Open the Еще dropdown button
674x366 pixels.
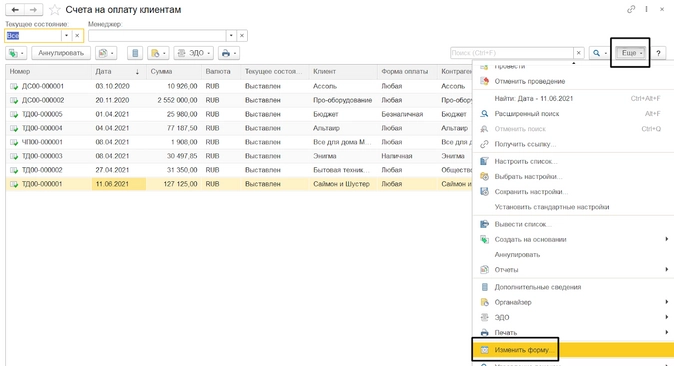click(631, 53)
